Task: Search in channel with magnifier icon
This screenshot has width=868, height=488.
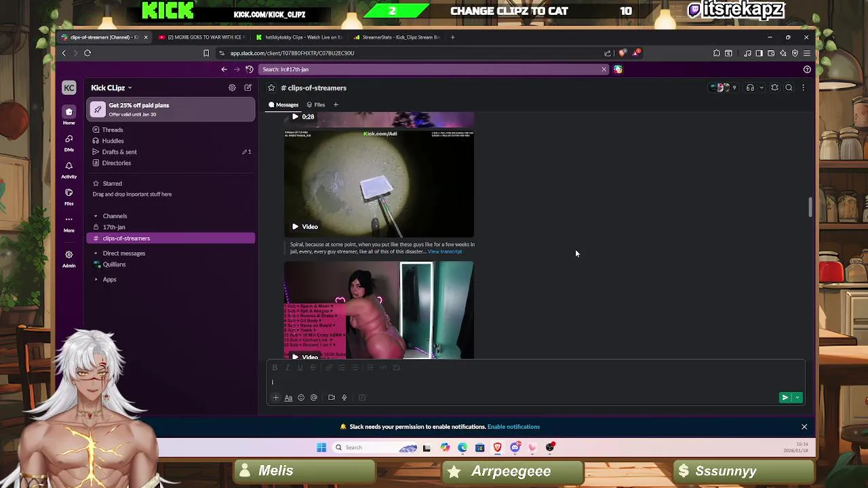Action: point(789,87)
